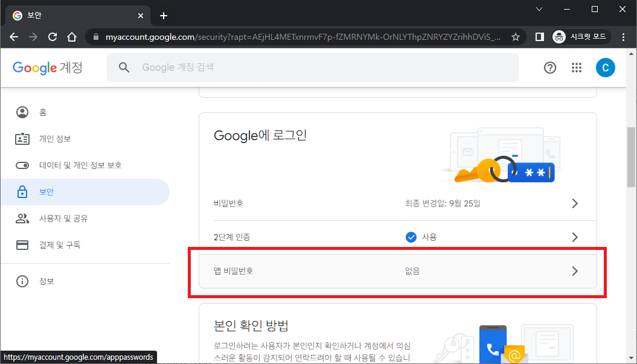Viewport: 637px width, 364px height.
Task: Click the 없음 value in 앱 비밀번호
Action: pos(412,271)
